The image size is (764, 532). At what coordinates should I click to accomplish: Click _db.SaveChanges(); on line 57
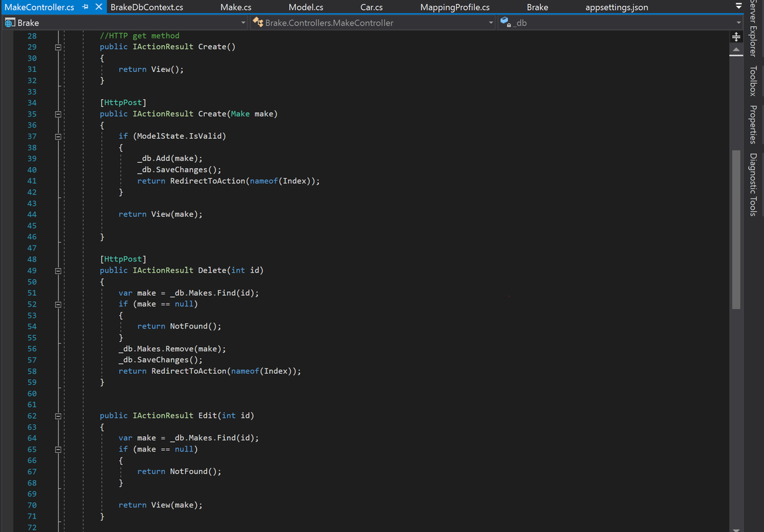tap(160, 360)
